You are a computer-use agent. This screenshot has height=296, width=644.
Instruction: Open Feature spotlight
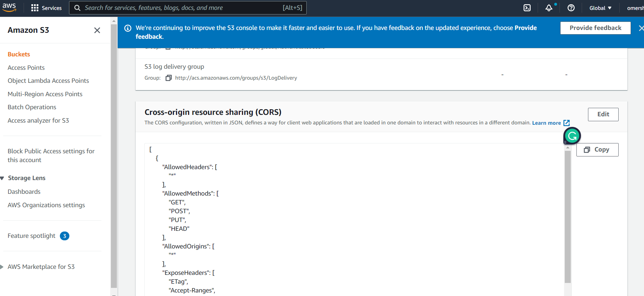point(32,236)
